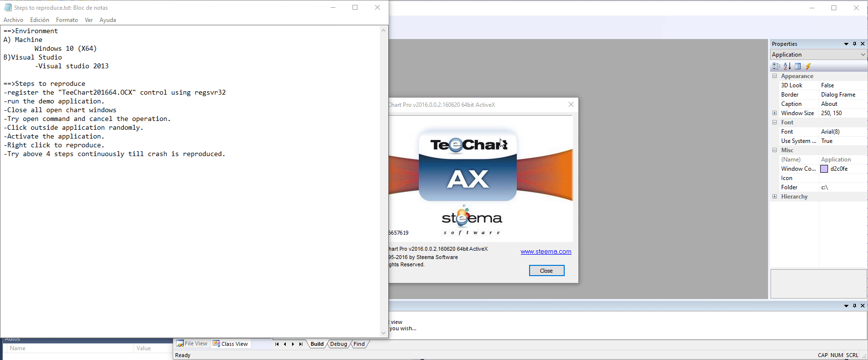Click the TeeChart AX logo image

pyautogui.click(x=468, y=165)
